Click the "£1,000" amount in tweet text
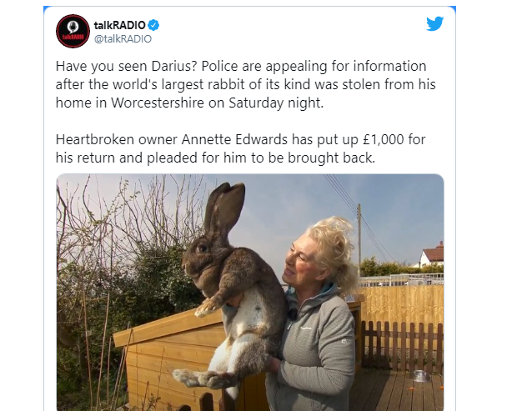Viewport: 532px width, 411px height. coord(383,139)
